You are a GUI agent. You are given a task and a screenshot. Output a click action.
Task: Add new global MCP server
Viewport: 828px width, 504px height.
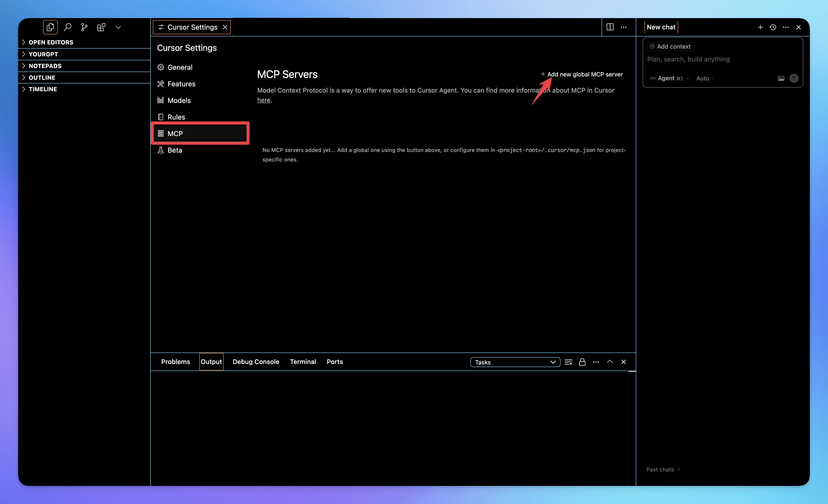click(x=581, y=74)
